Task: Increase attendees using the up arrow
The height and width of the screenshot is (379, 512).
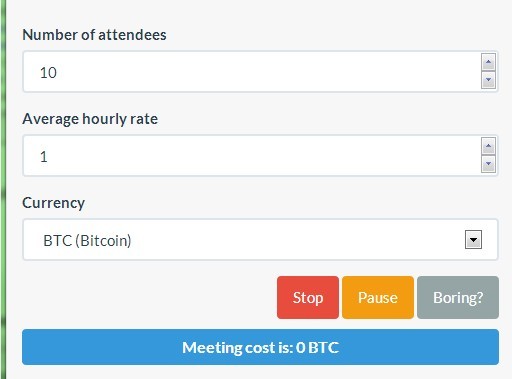Action: point(488,62)
